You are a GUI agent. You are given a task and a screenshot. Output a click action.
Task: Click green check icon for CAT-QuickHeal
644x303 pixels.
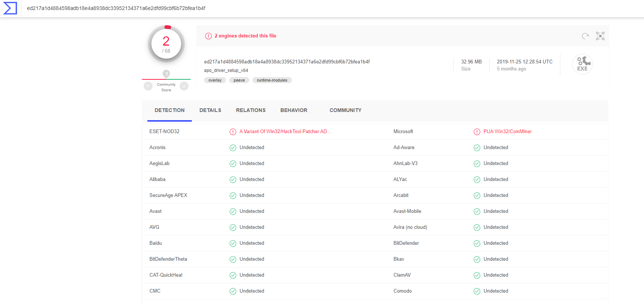233,275
